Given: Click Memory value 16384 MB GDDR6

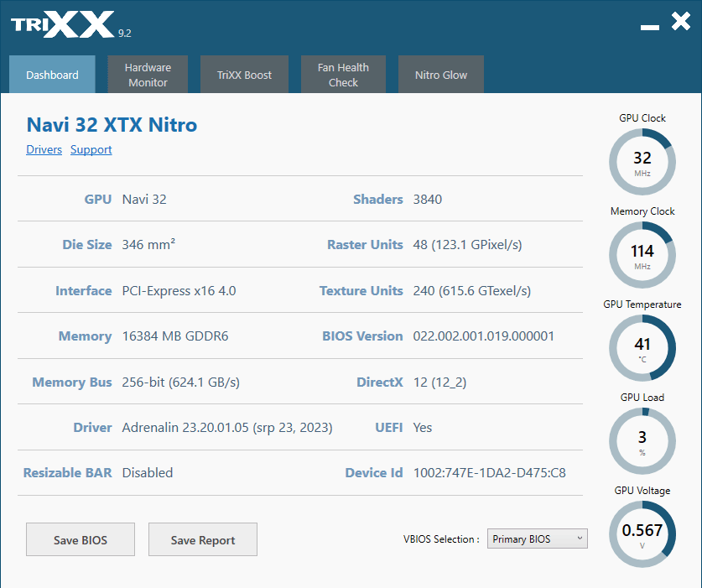Looking at the screenshot, I should point(175,336).
